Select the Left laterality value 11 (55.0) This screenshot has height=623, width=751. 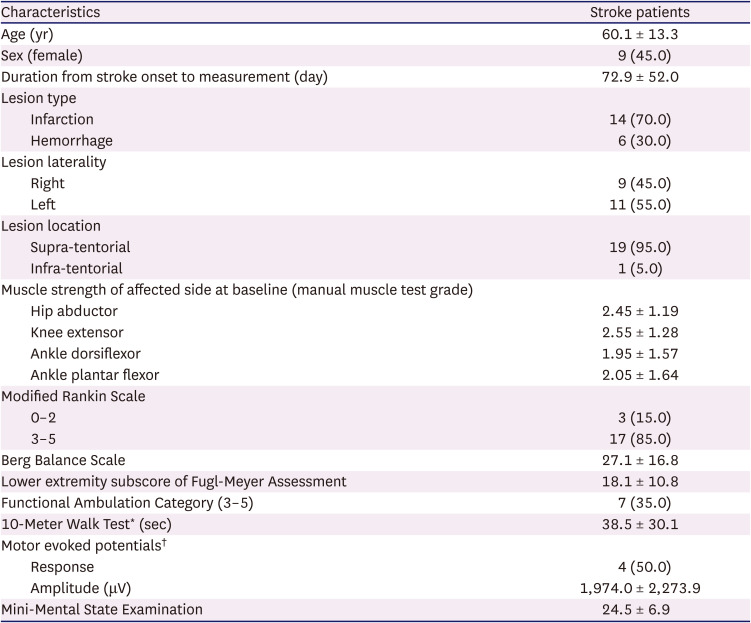(x=640, y=204)
